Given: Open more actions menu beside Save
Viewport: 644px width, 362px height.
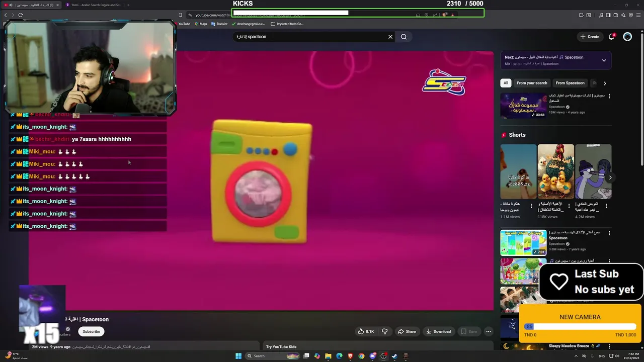Looking at the screenshot, I should (x=488, y=331).
